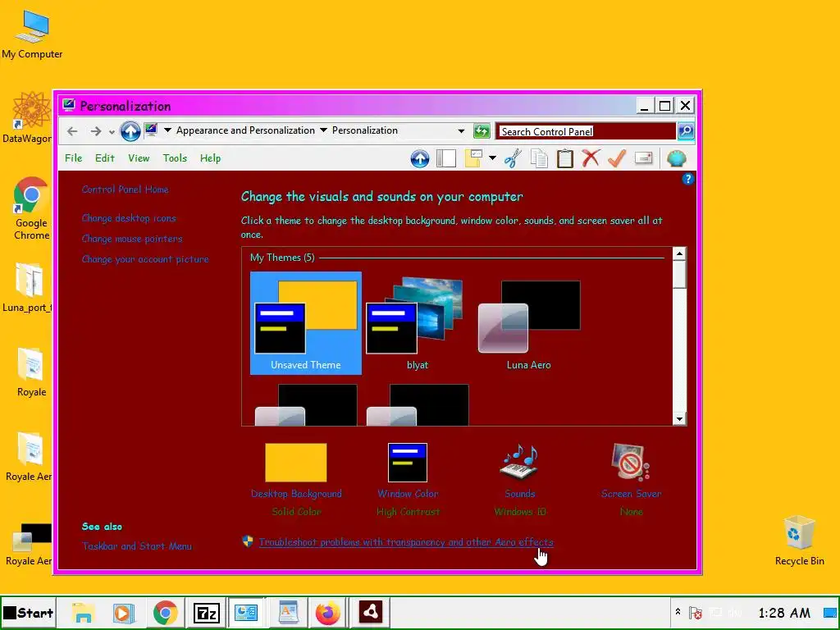Open recent locations dropdown next to Forward
Screen dimensions: 840x630
pyautogui.click(x=112, y=132)
